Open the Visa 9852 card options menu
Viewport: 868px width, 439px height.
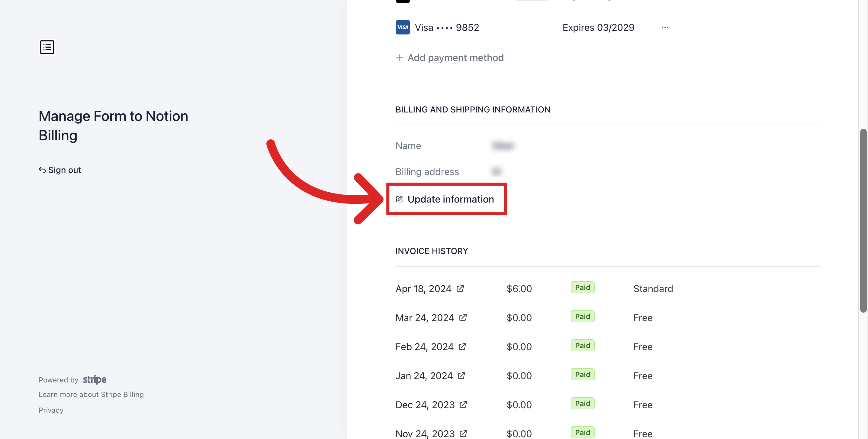[x=664, y=27]
